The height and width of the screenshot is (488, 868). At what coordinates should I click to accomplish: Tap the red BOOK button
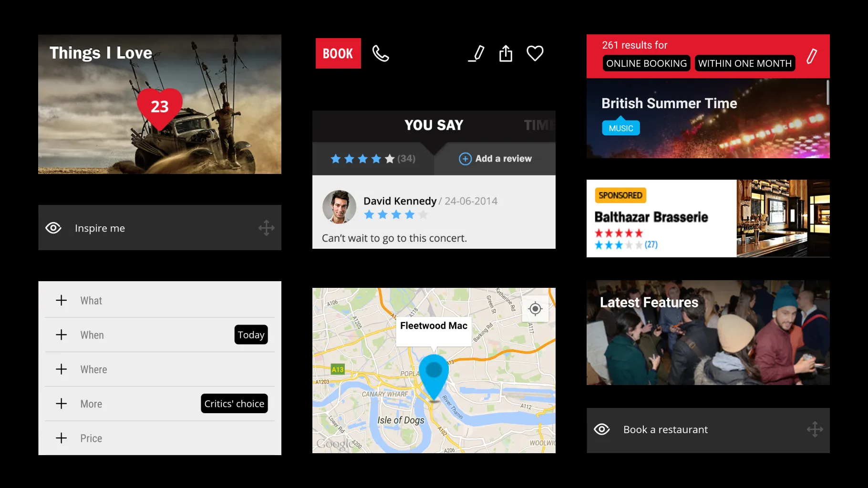point(338,53)
